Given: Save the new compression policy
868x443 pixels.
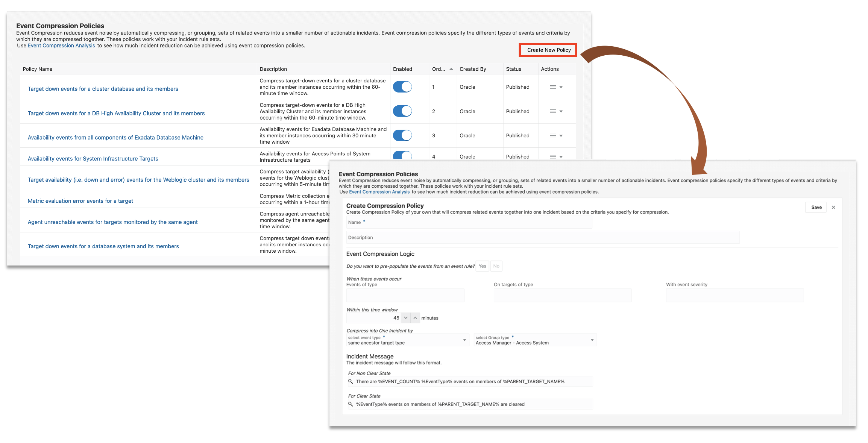Looking at the screenshot, I should click(816, 207).
